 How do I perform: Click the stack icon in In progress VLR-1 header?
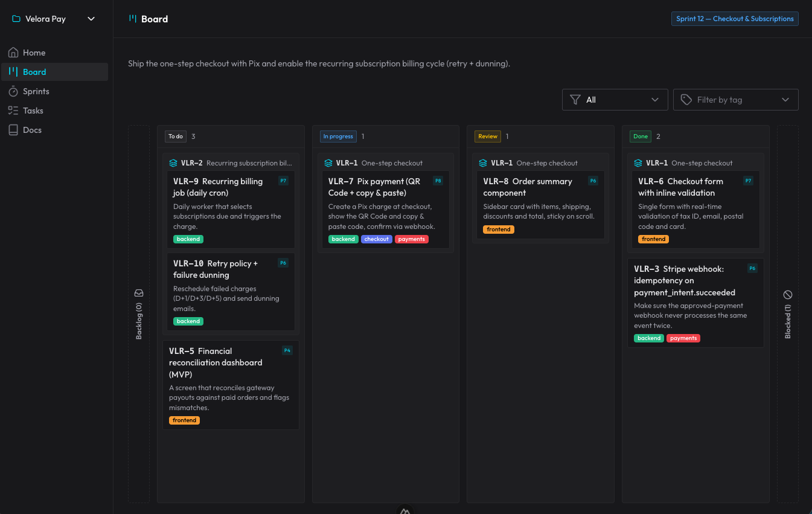[x=328, y=163]
